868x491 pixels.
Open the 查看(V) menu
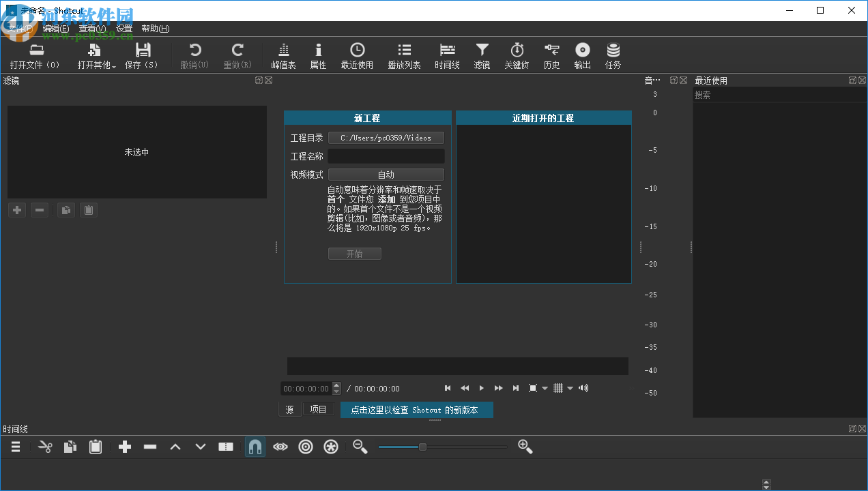tap(92, 28)
